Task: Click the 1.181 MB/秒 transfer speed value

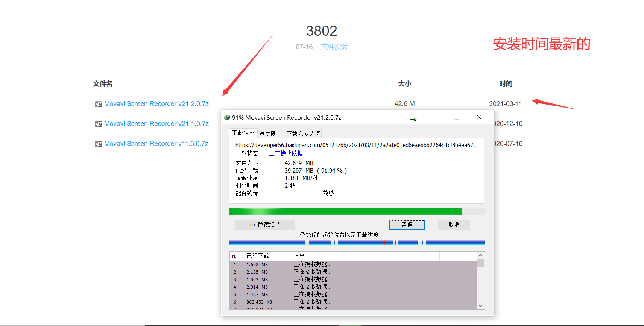Action: click(301, 178)
